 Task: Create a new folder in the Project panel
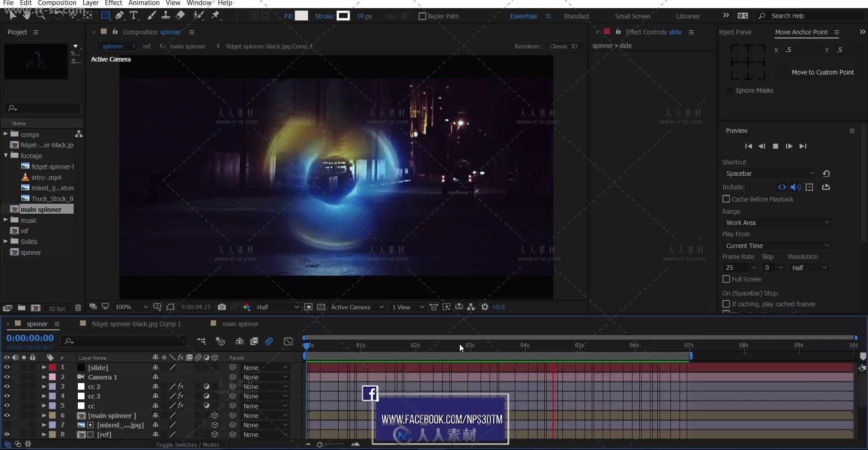pos(21,308)
